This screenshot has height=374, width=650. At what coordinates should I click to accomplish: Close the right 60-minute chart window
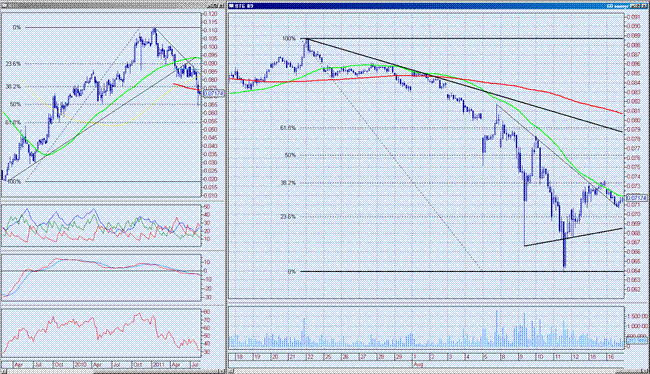[645, 6]
